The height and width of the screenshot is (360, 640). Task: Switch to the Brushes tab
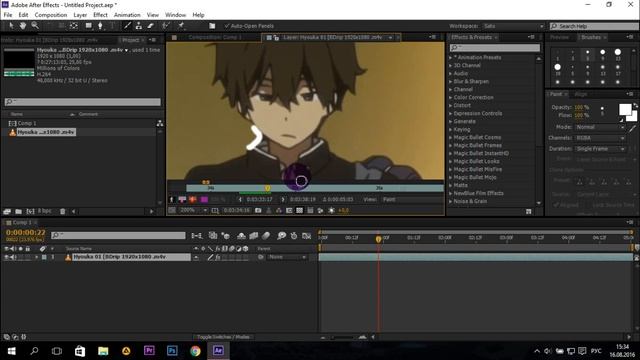point(591,37)
